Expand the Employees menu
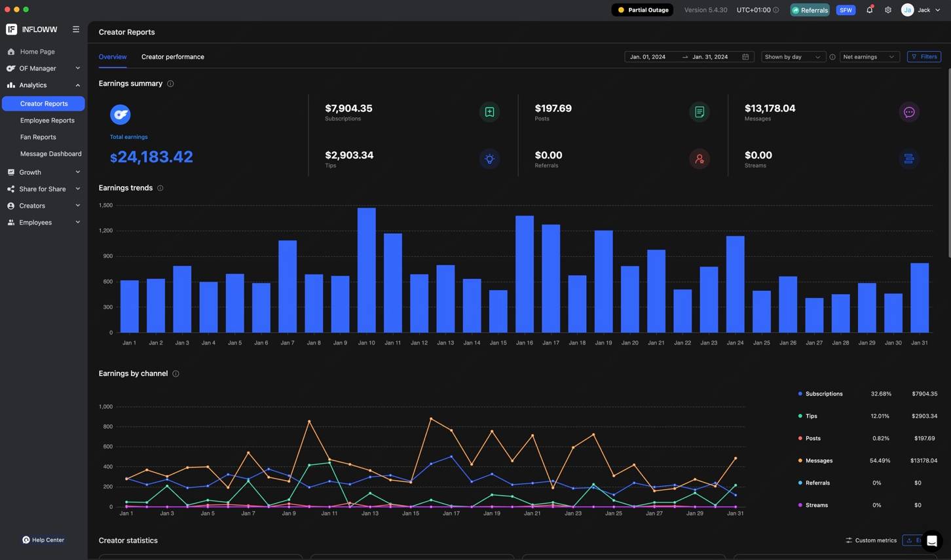Screen dimensions: 951x560 43,223
